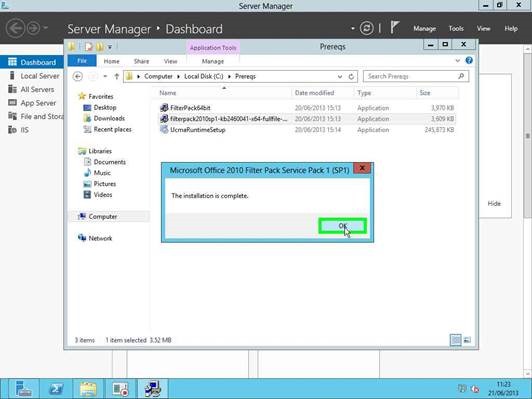Click Local Disk (C:) breadcrumb

pos(204,76)
